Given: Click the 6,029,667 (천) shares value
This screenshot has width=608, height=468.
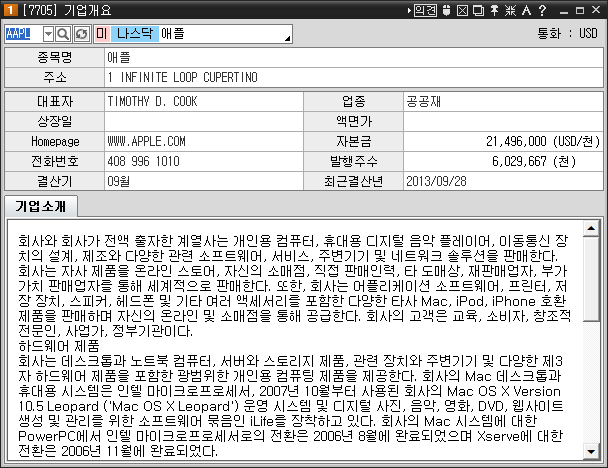Looking at the screenshot, I should tap(534, 161).
